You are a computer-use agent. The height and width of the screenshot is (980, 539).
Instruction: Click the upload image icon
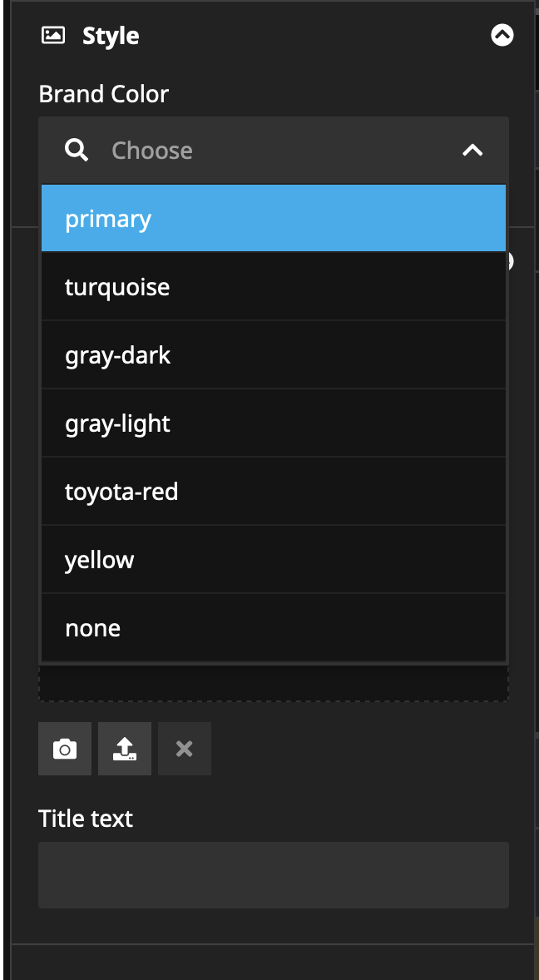coord(124,748)
